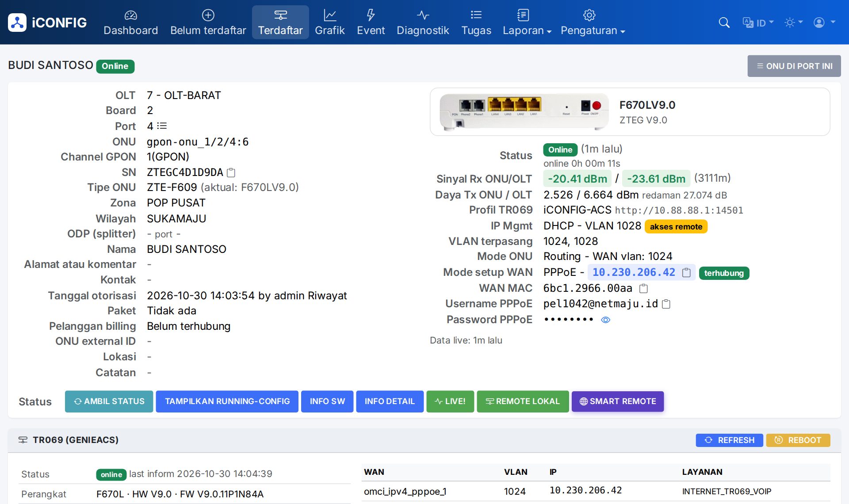Click the list icon next to Port 4
This screenshot has width=849, height=504.
[x=162, y=126]
